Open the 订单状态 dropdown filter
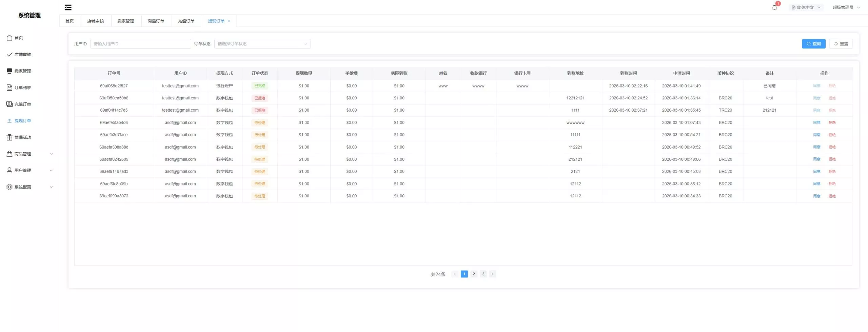The image size is (868, 332). click(262, 44)
